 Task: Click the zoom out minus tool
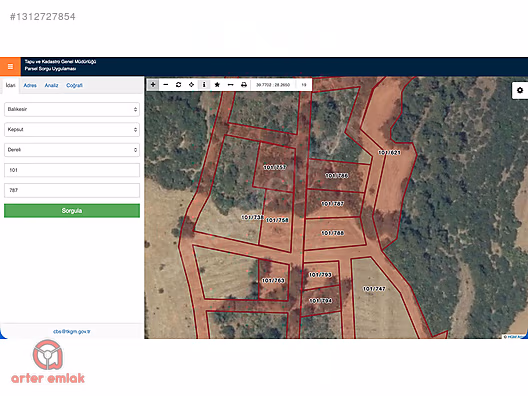(x=166, y=85)
